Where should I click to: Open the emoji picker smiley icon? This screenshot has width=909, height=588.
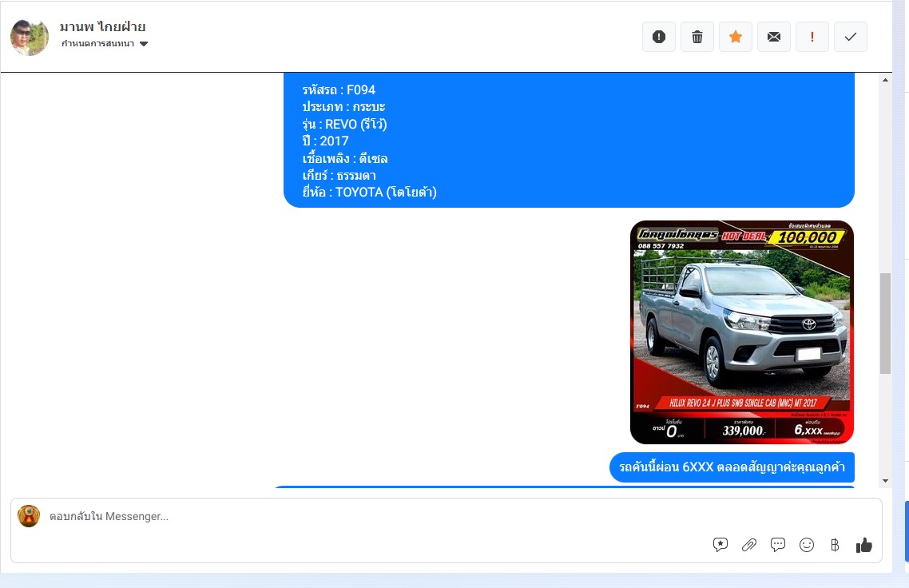pyautogui.click(x=807, y=545)
